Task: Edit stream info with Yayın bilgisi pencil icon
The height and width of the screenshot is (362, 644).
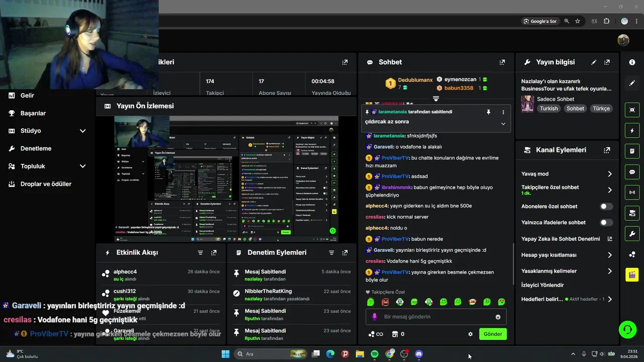Action: 594,62
